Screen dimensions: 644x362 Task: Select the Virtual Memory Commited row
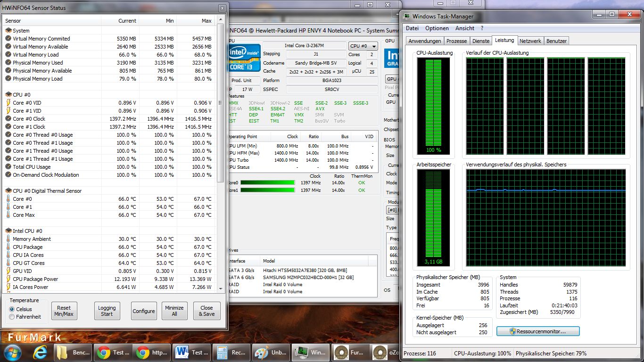pos(109,39)
